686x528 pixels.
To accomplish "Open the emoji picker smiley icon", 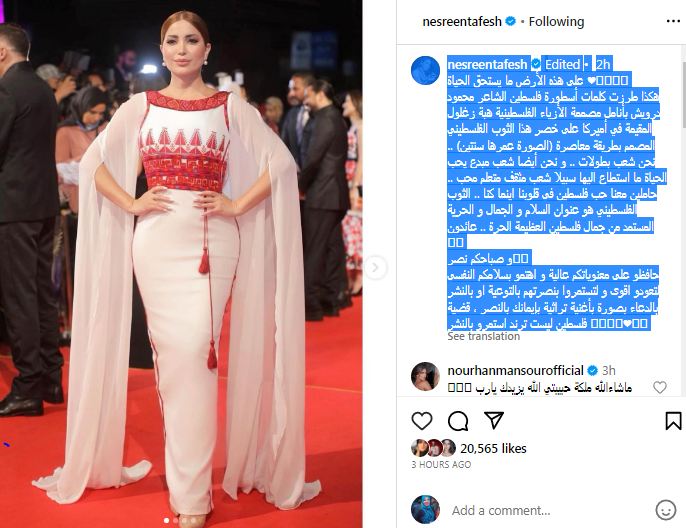I will 665,510.
